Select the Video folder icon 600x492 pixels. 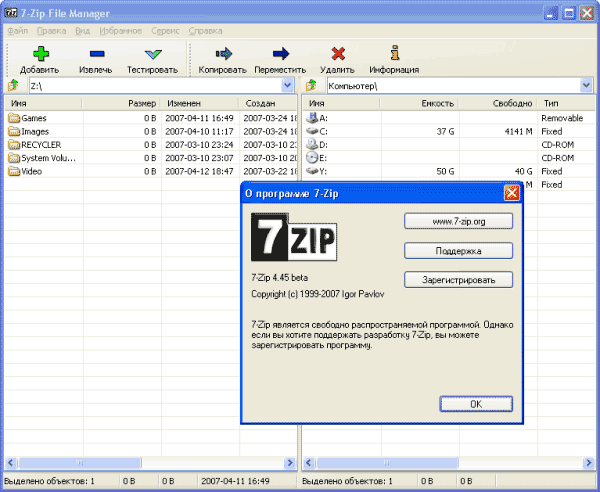14,171
